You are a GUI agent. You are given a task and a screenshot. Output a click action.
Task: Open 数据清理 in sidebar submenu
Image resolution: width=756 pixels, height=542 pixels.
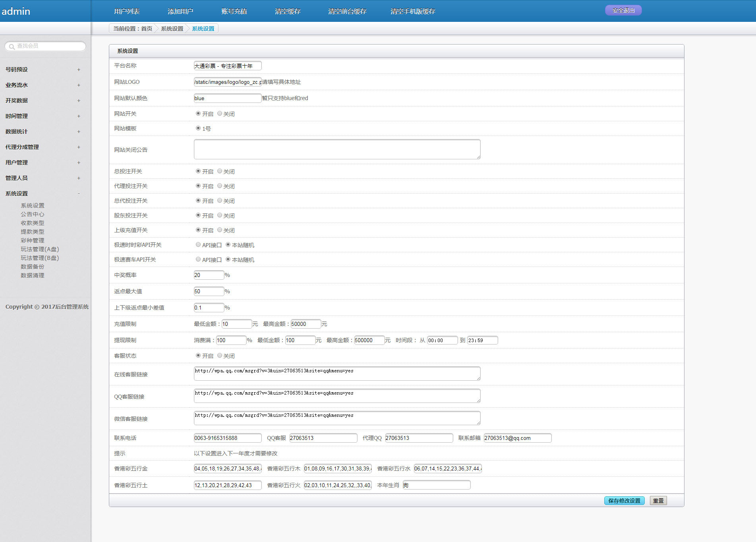coord(33,275)
